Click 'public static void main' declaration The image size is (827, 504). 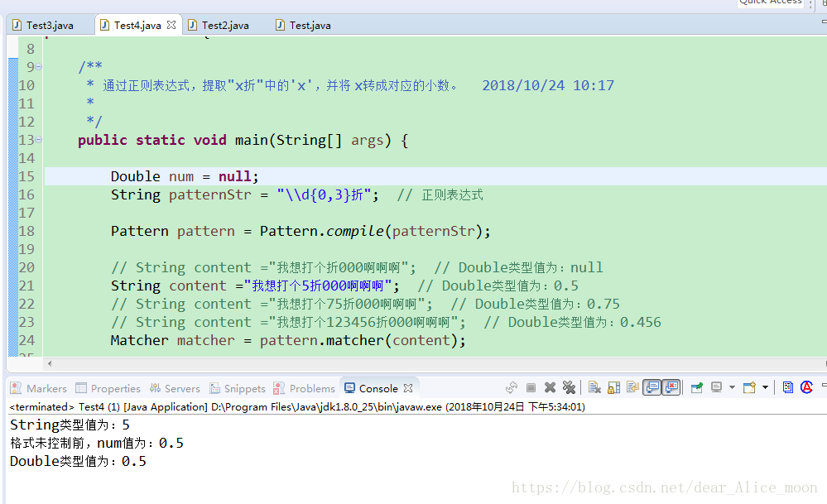[x=243, y=140]
